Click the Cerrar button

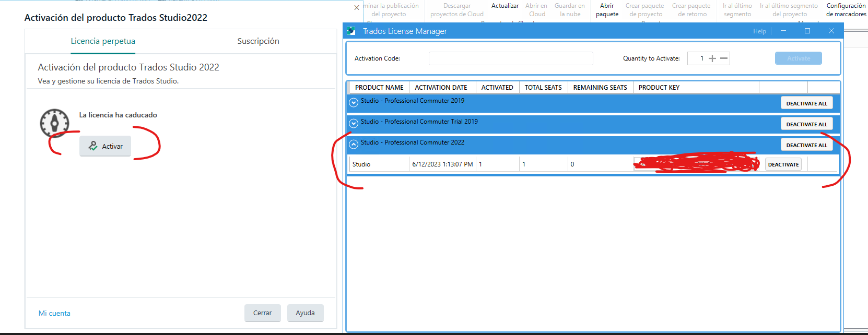point(263,313)
